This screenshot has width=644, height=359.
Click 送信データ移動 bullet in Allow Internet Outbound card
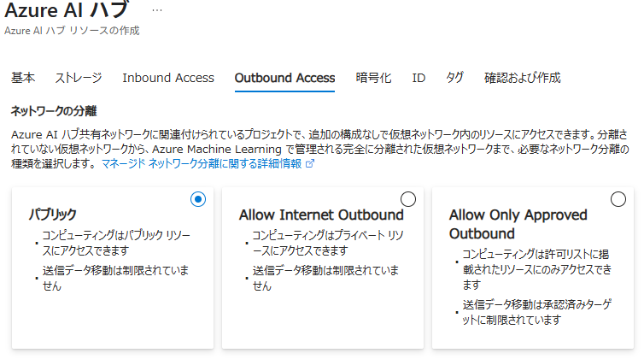tap(325, 278)
